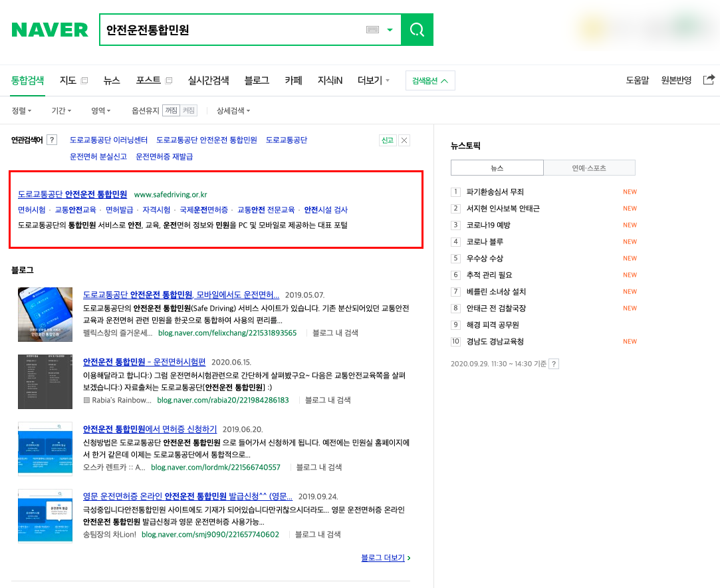Select the 뉴스 tab in 뉴스토픽

(x=497, y=168)
